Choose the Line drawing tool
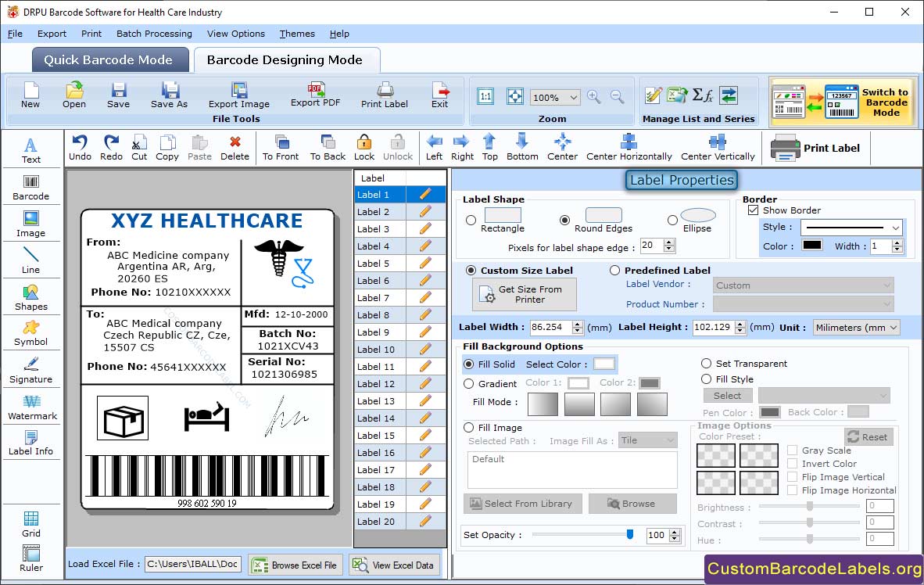The height and width of the screenshot is (585, 924). pos(30,260)
